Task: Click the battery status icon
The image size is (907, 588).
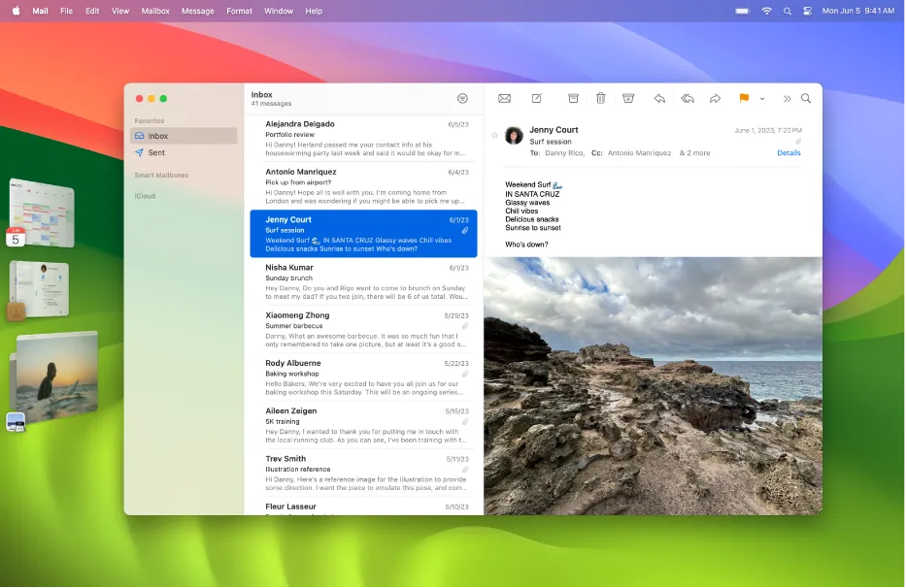Action: point(744,11)
